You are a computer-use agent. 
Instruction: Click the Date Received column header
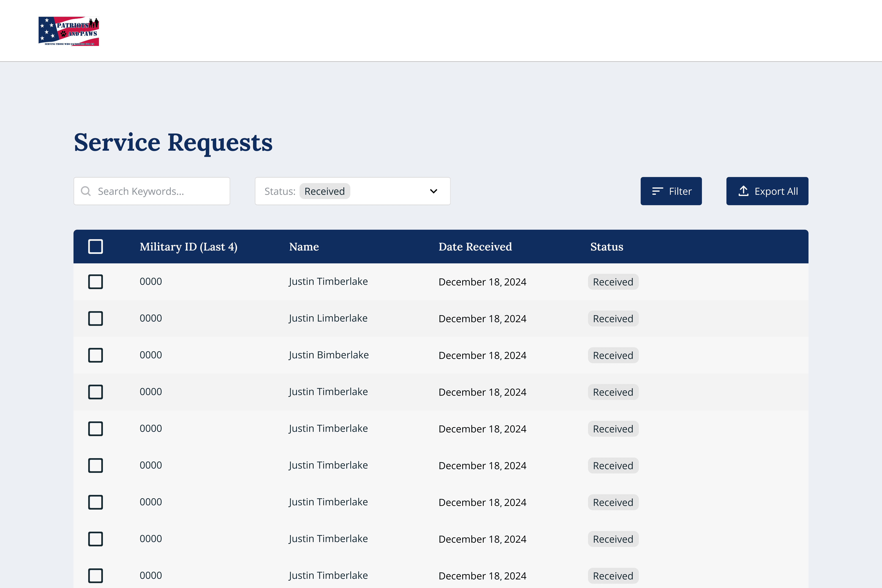click(x=475, y=247)
